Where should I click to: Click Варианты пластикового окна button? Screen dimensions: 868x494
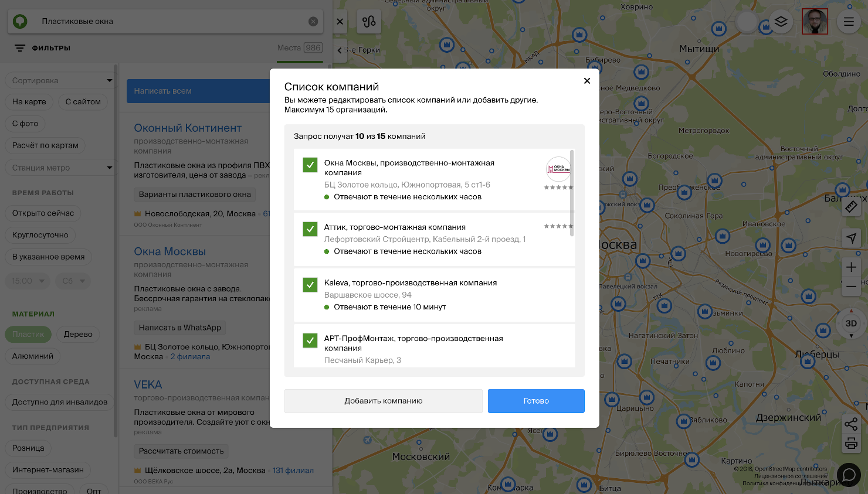(x=195, y=194)
